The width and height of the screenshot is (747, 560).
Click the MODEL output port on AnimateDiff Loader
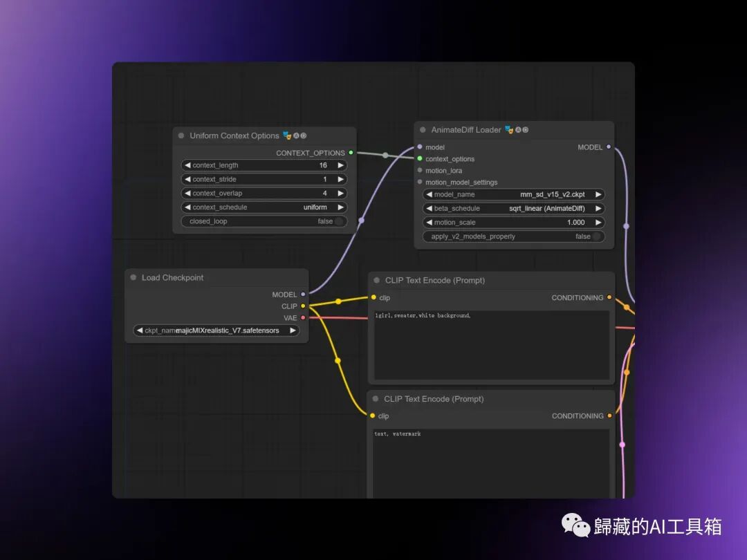609,147
